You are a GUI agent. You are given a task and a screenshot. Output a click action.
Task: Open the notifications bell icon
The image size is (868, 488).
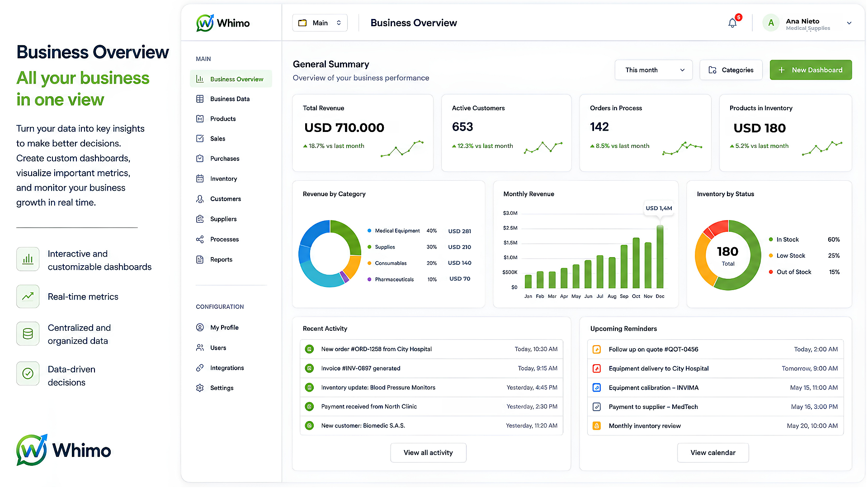732,23
